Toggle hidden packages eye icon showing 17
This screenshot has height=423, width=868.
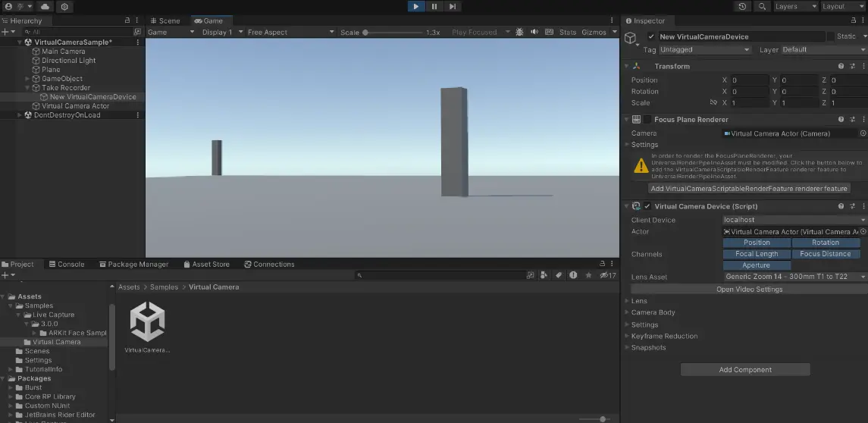(x=608, y=275)
